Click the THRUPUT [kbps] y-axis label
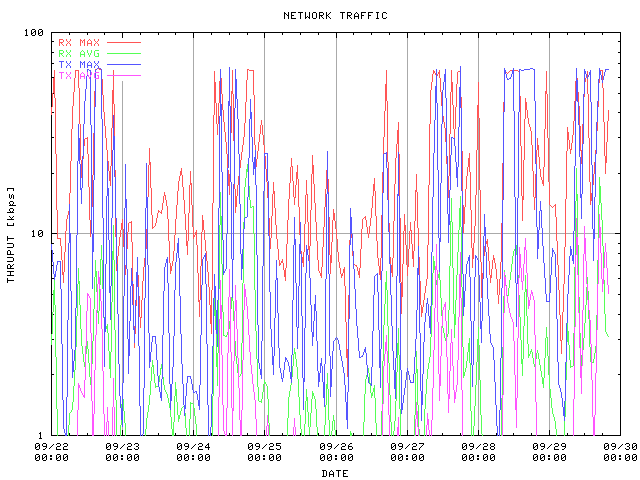The height and width of the screenshot is (480, 640). tap(11, 234)
